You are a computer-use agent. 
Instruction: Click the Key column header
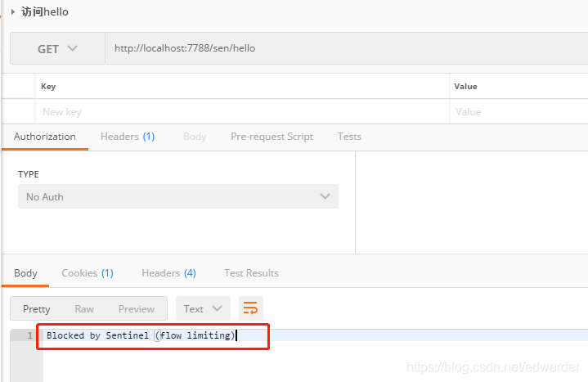pyautogui.click(x=48, y=87)
